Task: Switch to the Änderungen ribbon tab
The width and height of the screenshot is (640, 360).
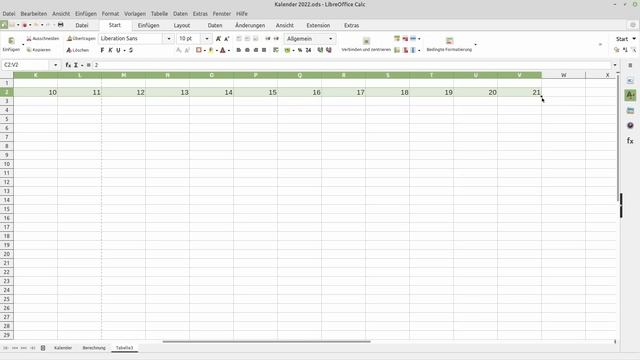Action: point(250,25)
